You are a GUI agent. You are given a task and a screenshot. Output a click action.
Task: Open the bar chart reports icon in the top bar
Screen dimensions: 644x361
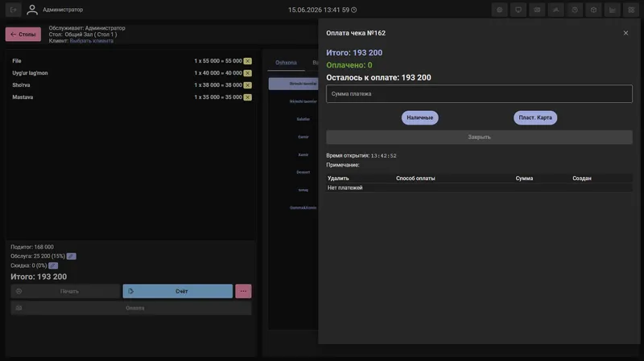[613, 10]
